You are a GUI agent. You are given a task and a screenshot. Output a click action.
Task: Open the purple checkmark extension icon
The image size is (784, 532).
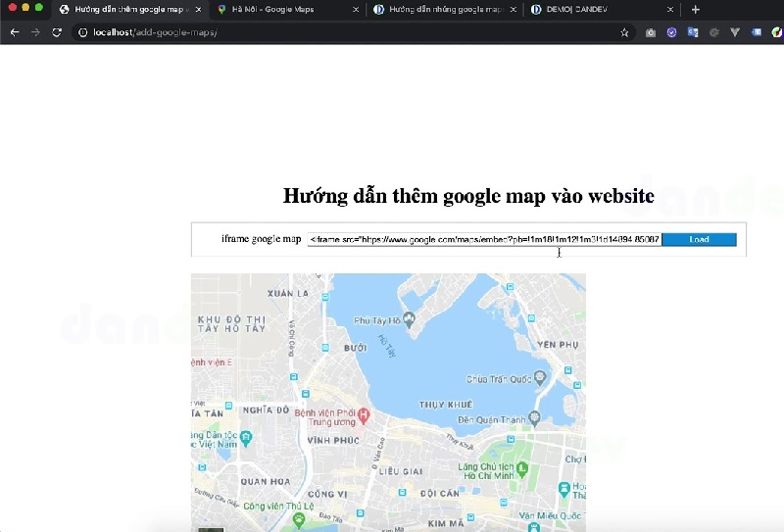pos(671,32)
